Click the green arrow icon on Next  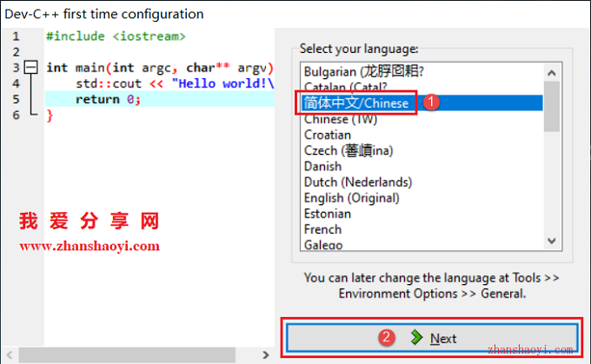coord(416,338)
